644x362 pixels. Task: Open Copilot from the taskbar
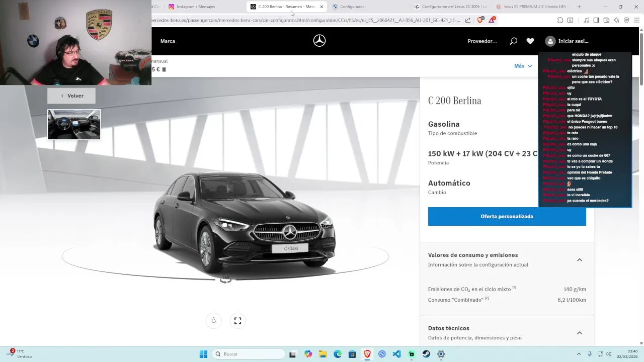coord(308,354)
